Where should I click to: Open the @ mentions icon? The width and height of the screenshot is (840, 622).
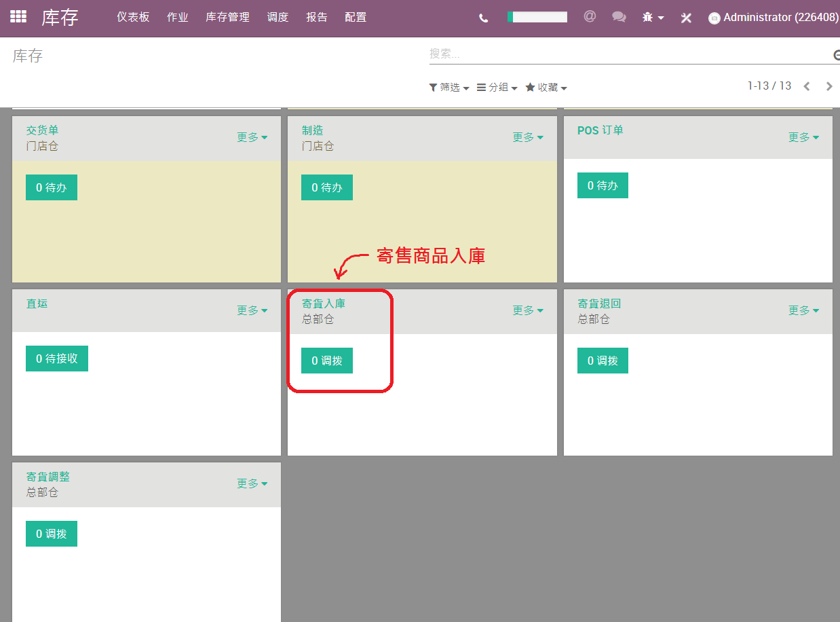point(590,16)
